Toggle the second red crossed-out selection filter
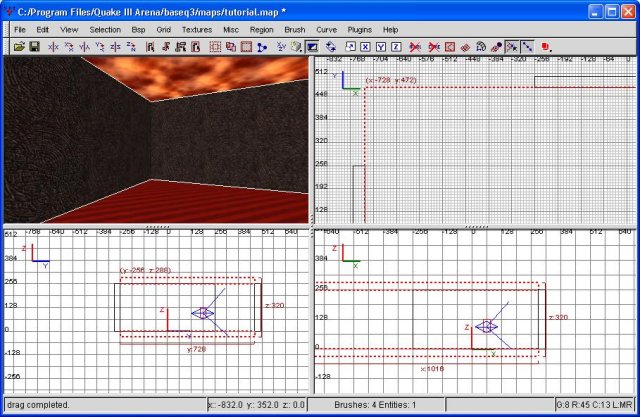Viewport: 640px width, 417px height. coord(434,47)
